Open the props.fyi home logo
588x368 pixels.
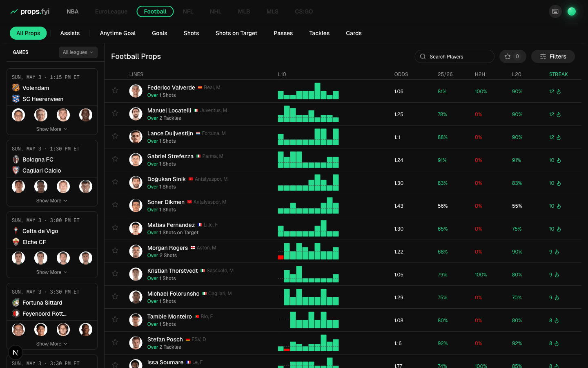tap(30, 11)
